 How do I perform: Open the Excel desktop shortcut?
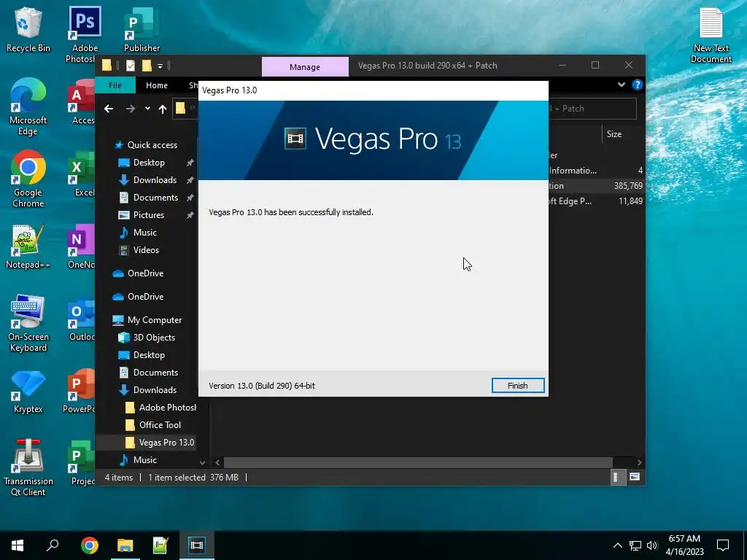(82, 174)
